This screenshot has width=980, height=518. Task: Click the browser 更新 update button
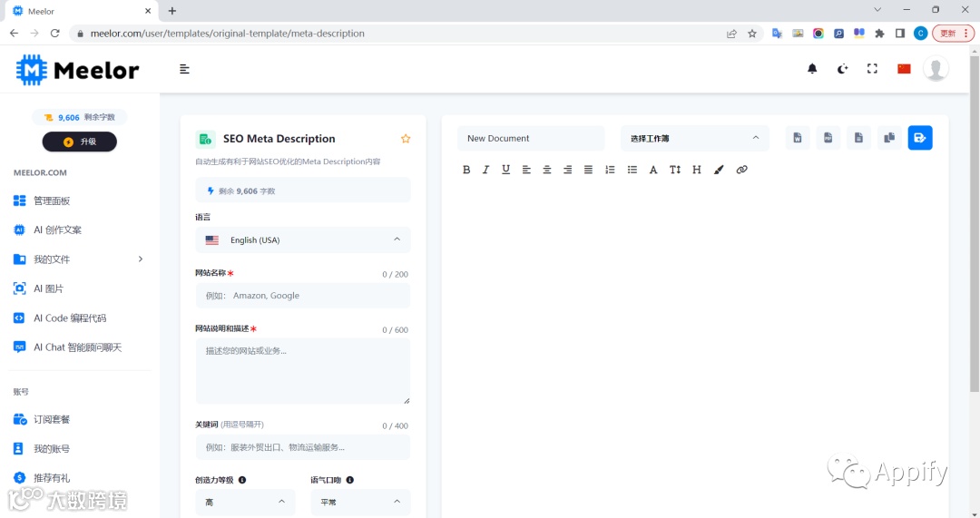[x=953, y=34]
